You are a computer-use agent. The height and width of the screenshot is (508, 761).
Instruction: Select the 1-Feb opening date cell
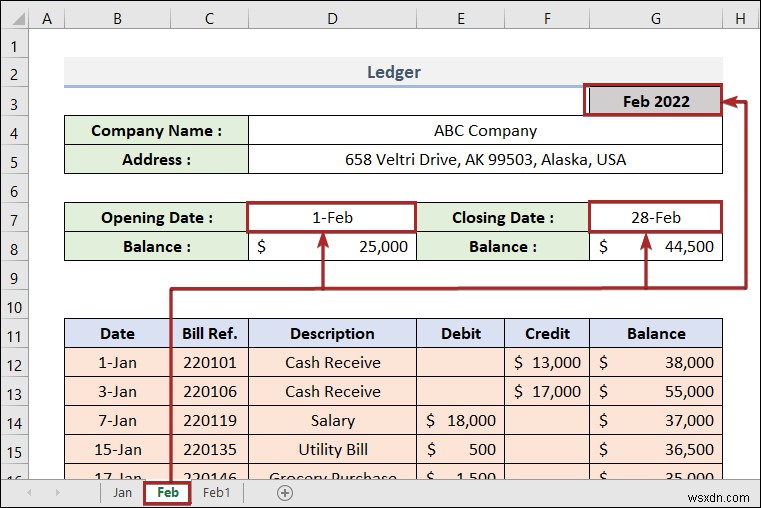(332, 217)
